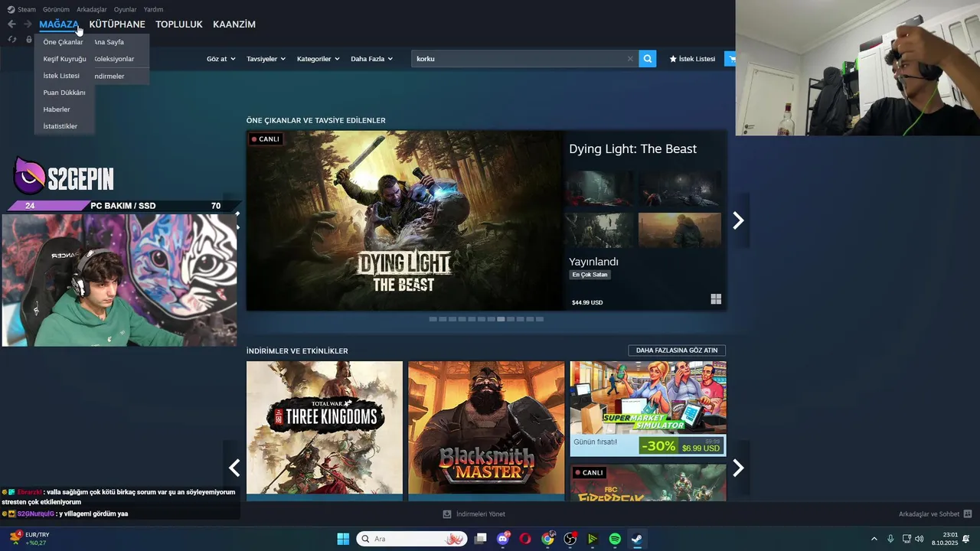Screen dimensions: 980x551
Task: Open the KAANZİM profile tab
Action: 234,24
